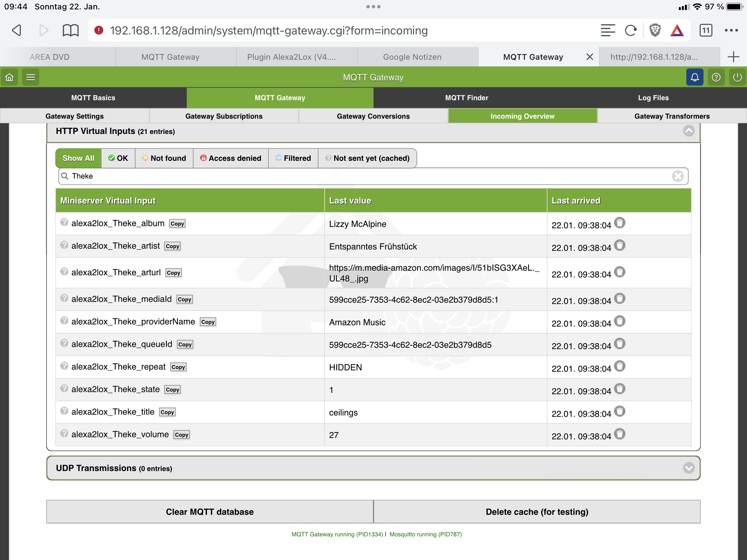Open the notifications bell
The width and height of the screenshot is (747, 560).
(x=694, y=77)
